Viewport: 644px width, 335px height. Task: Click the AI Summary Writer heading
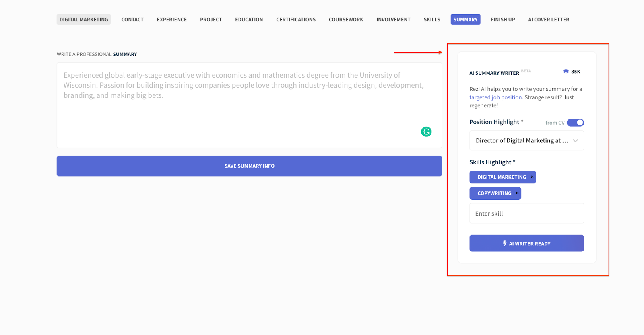[494, 73]
